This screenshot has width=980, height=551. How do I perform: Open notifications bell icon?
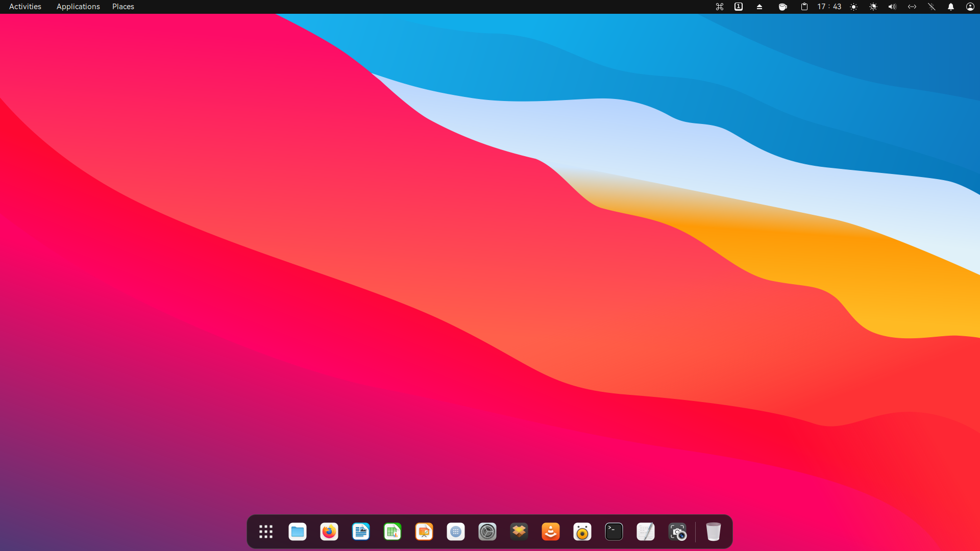(951, 7)
